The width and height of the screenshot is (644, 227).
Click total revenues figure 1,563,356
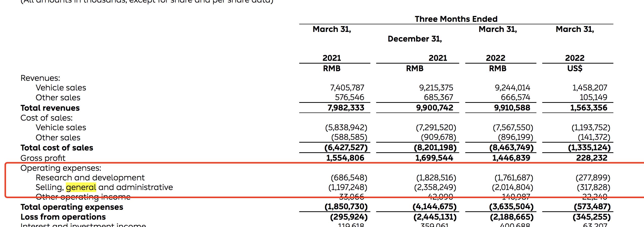(x=589, y=108)
